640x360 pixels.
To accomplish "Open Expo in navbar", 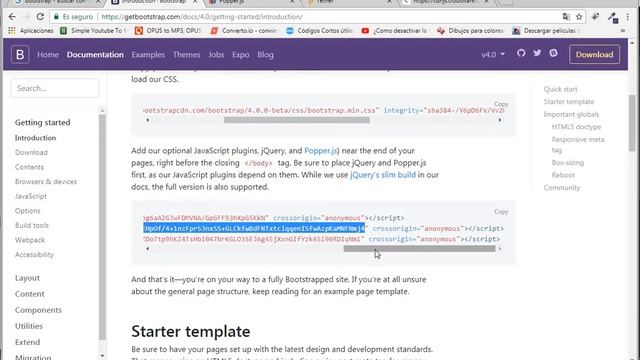I will point(241,55).
